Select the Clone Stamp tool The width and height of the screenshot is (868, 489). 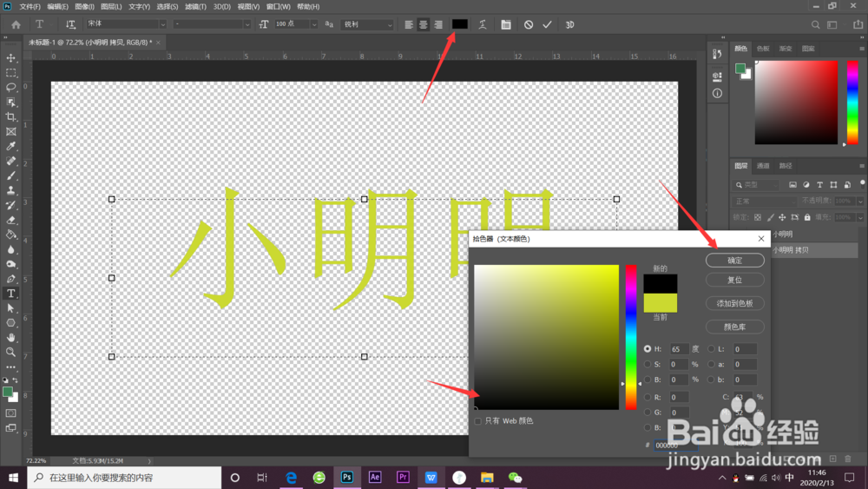coord(10,190)
